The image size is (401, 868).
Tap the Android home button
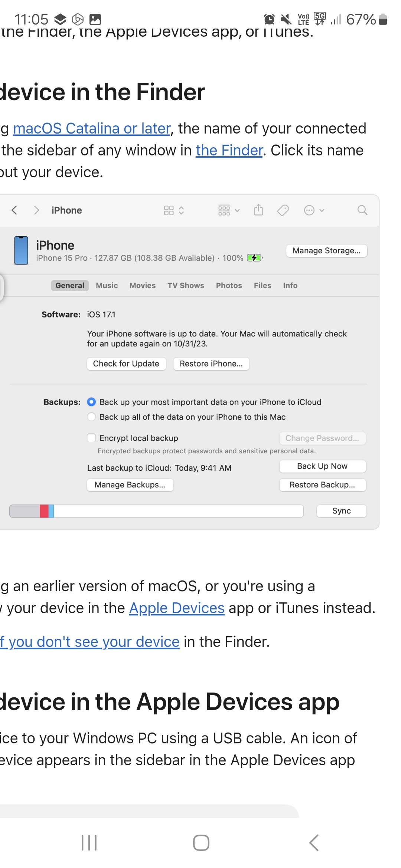point(201,843)
